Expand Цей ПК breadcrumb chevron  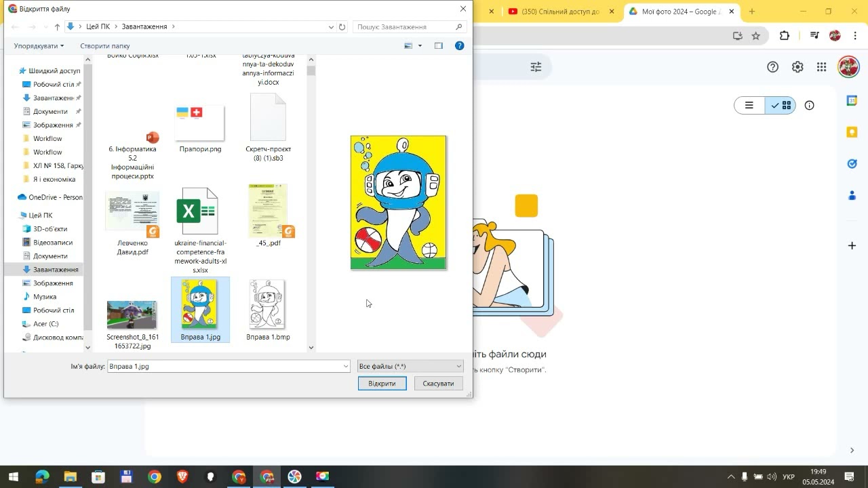115,27
